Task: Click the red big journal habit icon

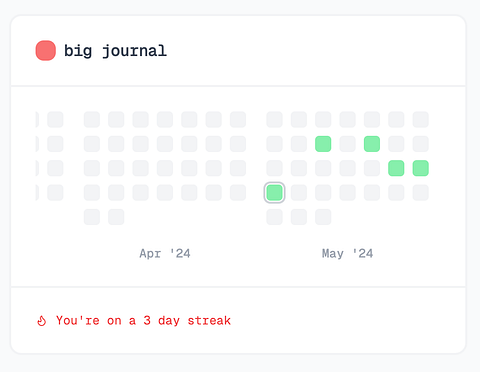Action: point(46,51)
